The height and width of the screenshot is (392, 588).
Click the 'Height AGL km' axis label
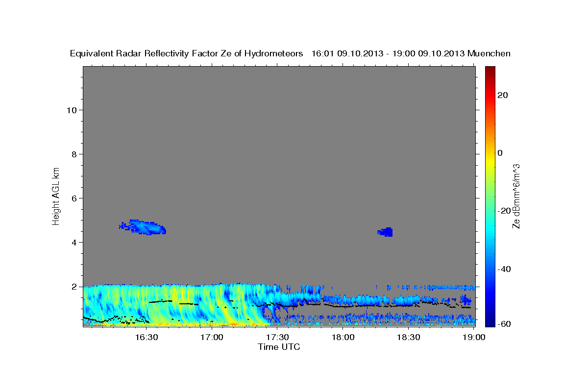coord(56,196)
